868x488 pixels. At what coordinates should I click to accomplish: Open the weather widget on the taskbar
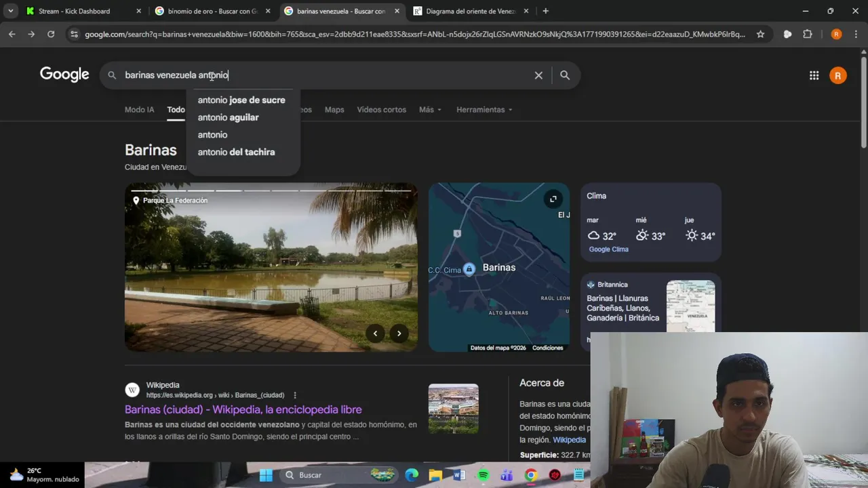point(44,474)
